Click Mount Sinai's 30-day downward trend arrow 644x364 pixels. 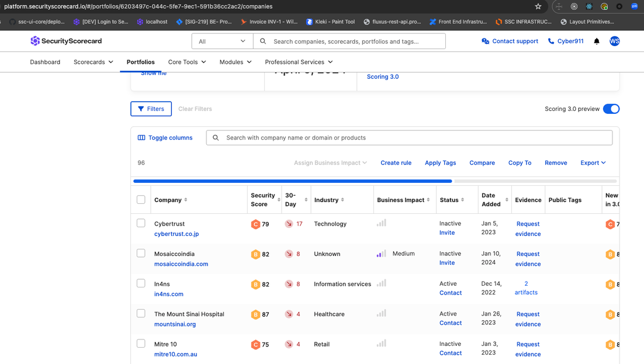pos(289,314)
